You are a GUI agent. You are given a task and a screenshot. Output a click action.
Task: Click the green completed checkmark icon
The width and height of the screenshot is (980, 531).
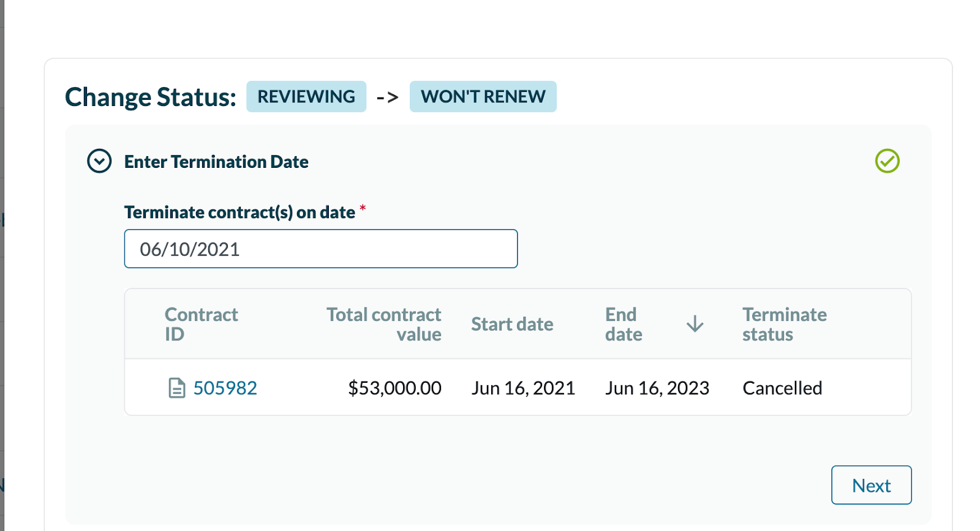pos(887,161)
